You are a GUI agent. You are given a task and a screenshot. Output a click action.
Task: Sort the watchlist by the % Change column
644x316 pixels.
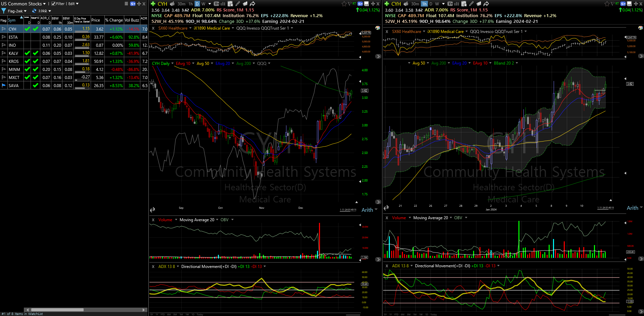click(114, 20)
